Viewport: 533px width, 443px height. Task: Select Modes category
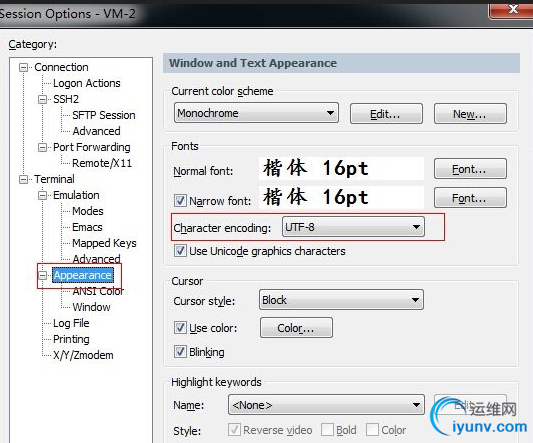[88, 211]
